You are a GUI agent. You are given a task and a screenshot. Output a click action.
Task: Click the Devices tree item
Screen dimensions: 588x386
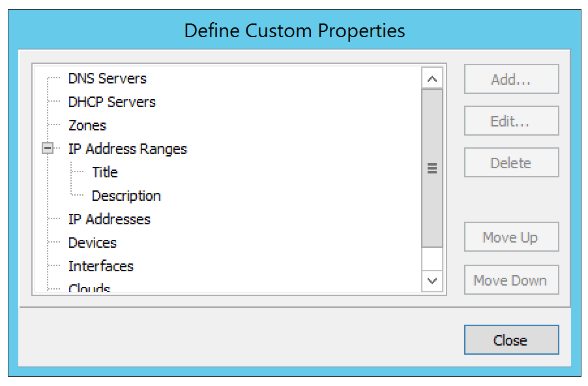point(92,243)
